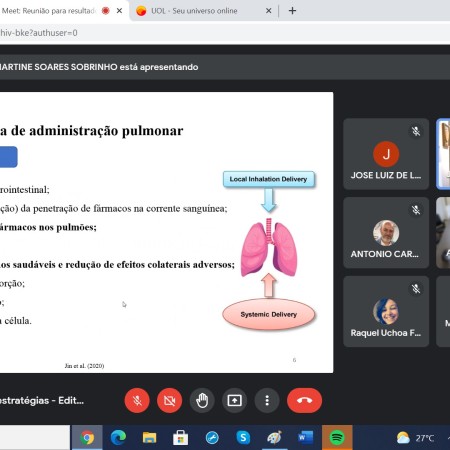Click muted mic icon on JOSE LUIZ tile
Screen dimensions: 450x450
[x=416, y=131]
